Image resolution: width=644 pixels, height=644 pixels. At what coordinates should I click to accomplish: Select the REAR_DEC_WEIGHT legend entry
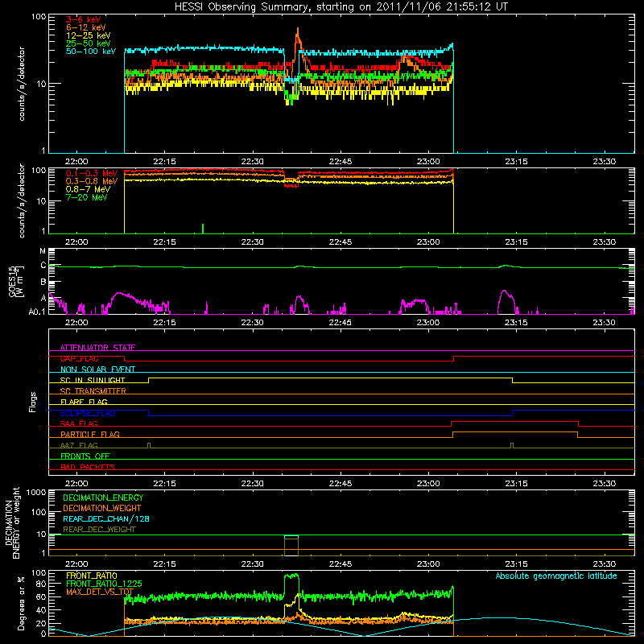click(99, 530)
